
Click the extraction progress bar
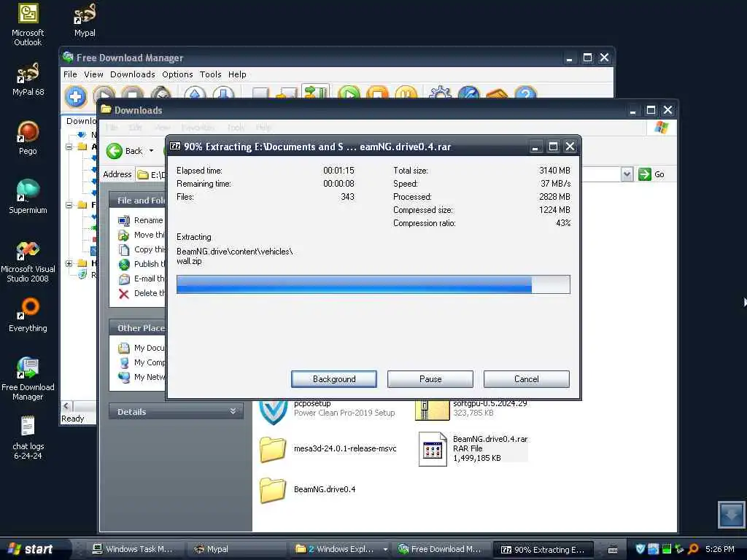point(373,284)
